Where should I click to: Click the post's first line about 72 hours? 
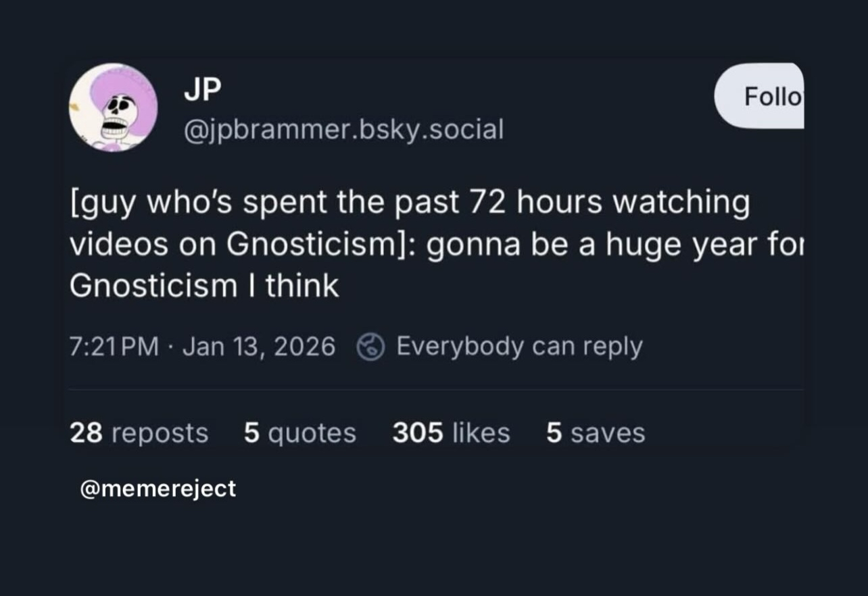[x=410, y=203]
